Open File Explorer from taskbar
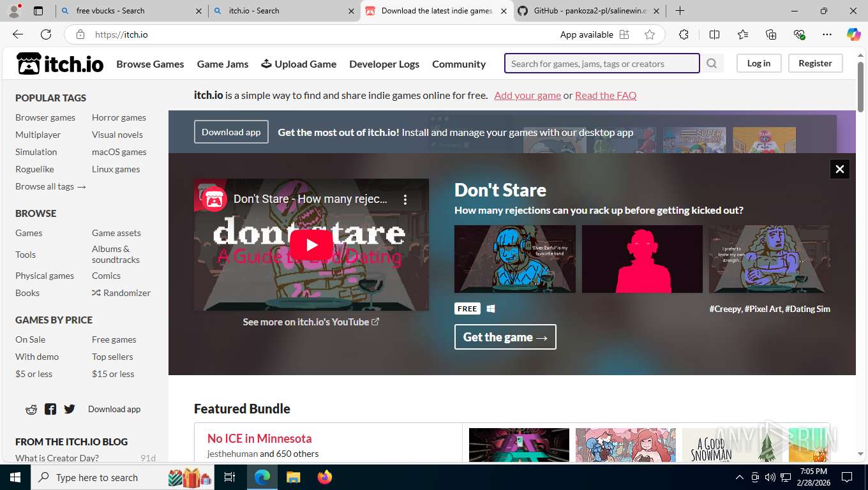Viewport: 868px width, 490px height. coord(293,477)
